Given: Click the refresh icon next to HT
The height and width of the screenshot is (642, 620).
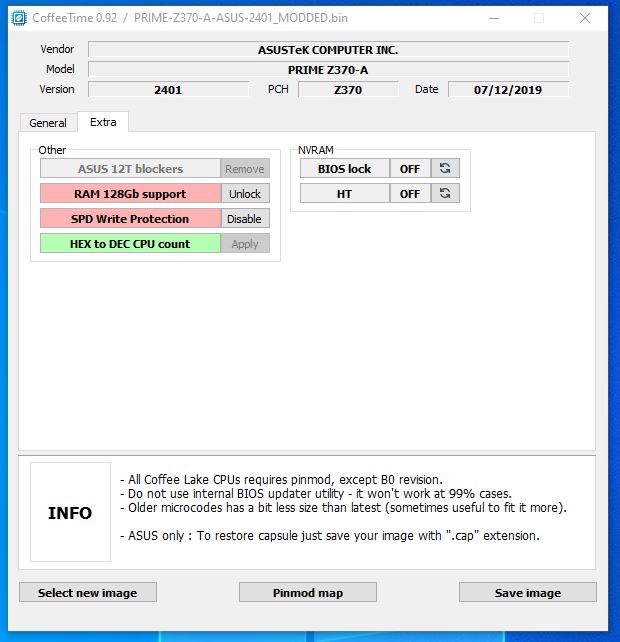Looking at the screenshot, I should (445, 193).
